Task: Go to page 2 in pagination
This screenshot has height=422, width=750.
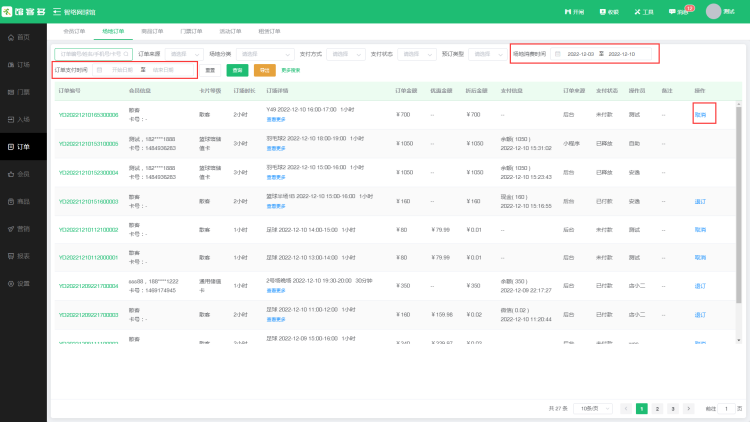Action: pos(657,408)
